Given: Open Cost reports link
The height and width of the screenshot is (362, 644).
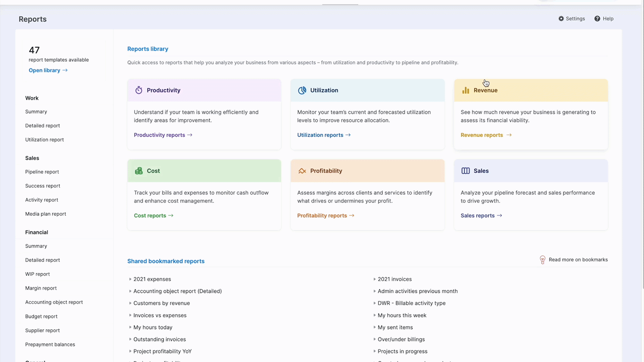Looking at the screenshot, I should 154,215.
